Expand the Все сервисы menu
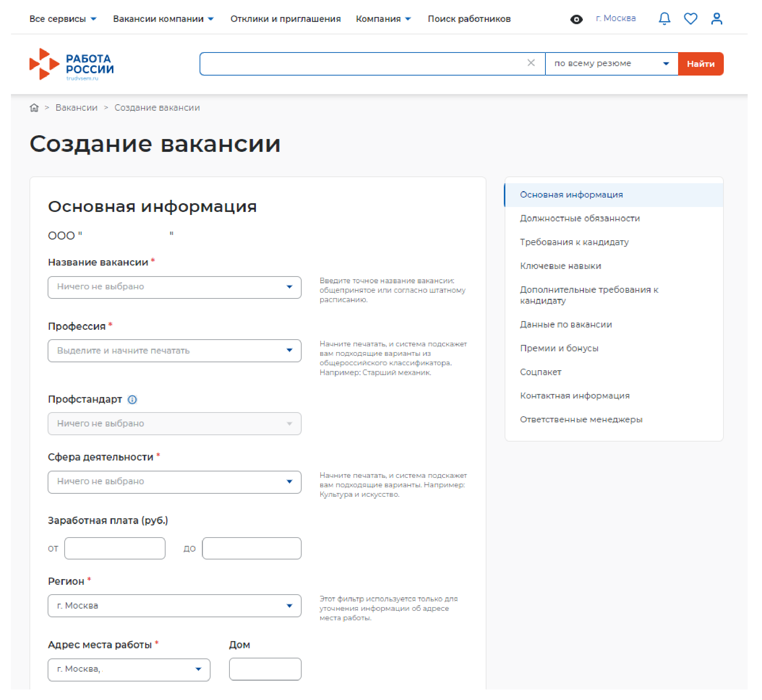Viewport: 762px width, 700px height. coord(63,19)
